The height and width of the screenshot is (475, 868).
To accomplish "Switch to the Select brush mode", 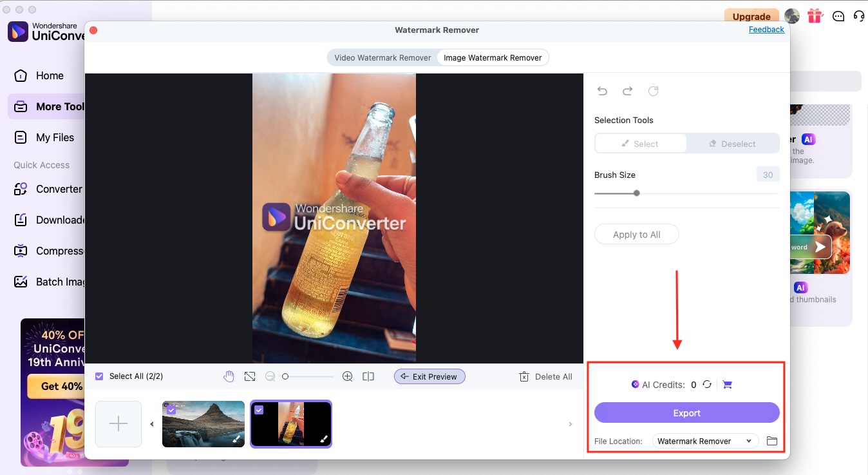I will coord(641,144).
